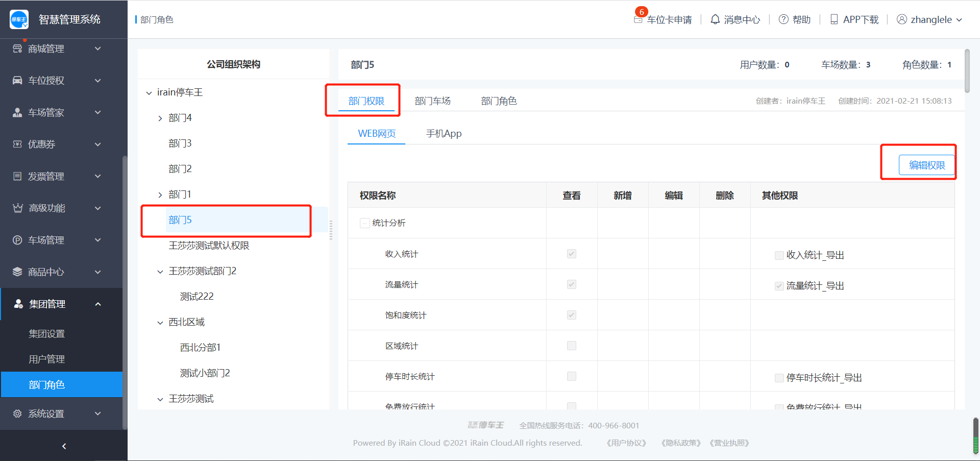The image size is (980, 461).
Task: Open the selected 部门角色 sidebar item
Action: (62, 385)
